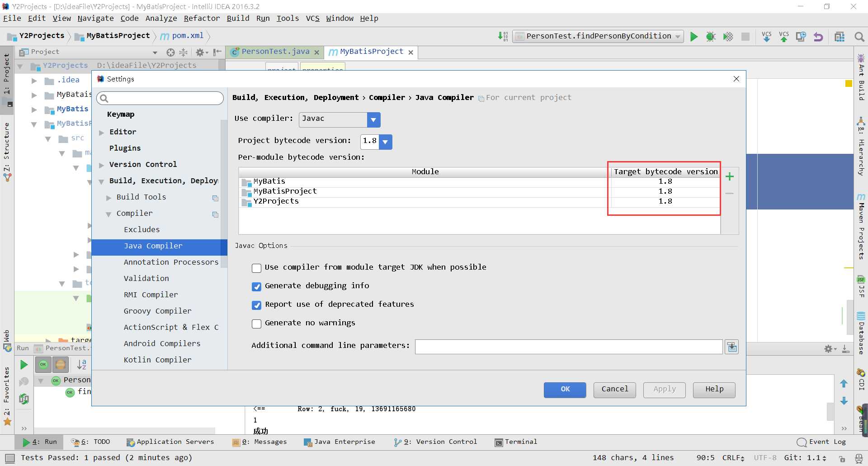Click the VCS Commit Changes icon
This screenshot has width=868, height=466.
[x=784, y=37]
